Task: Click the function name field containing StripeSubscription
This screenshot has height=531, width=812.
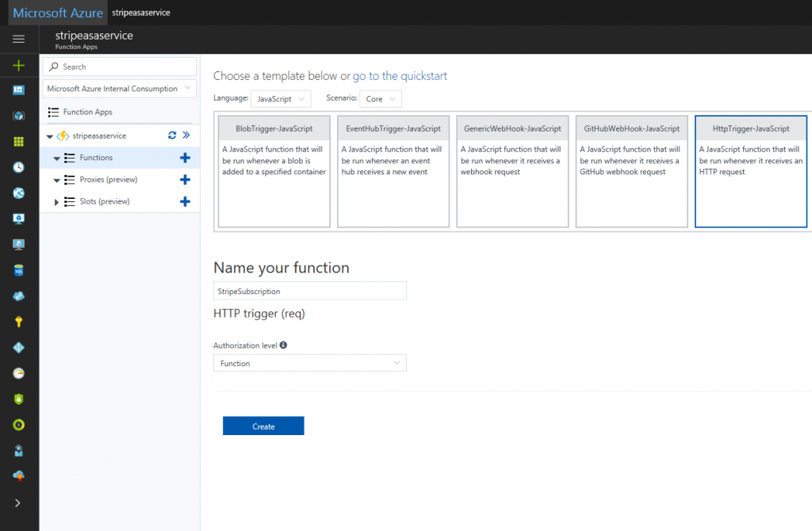Action: pos(310,291)
